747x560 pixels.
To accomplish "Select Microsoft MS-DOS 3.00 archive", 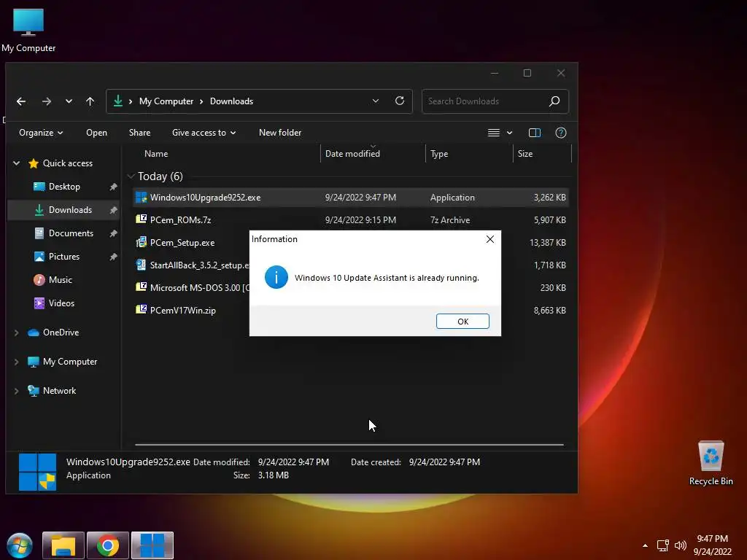I will tap(191, 287).
